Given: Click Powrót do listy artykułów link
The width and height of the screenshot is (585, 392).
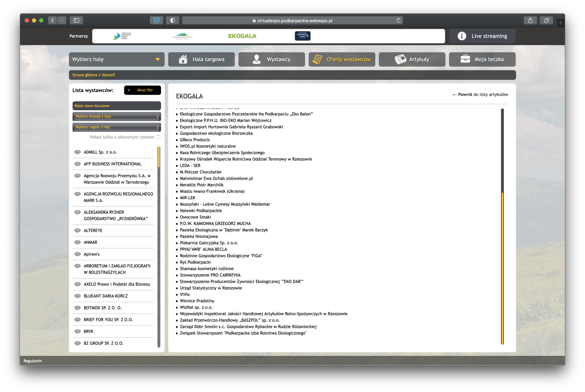Looking at the screenshot, I should (480, 94).
